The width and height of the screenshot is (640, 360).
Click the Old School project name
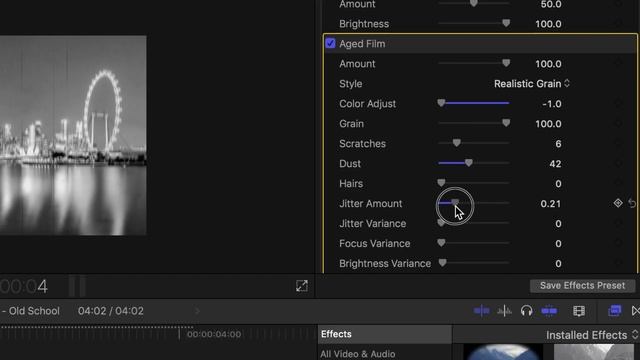tap(34, 311)
